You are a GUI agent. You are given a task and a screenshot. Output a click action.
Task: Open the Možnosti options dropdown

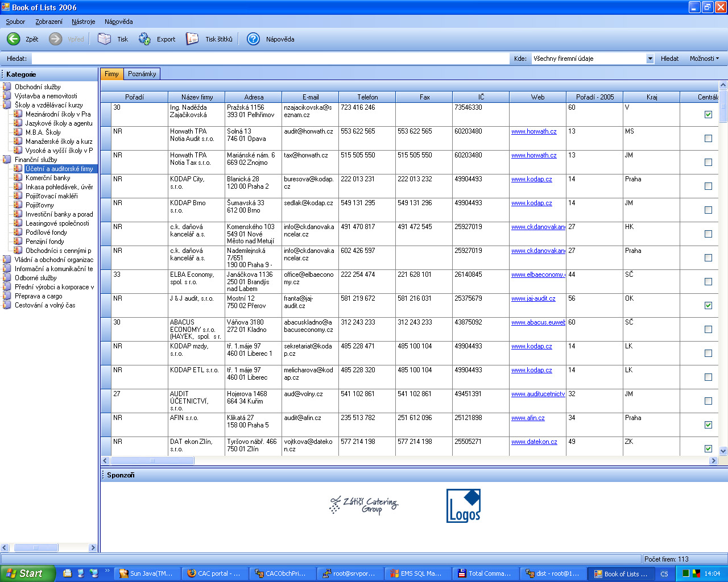pyautogui.click(x=704, y=59)
